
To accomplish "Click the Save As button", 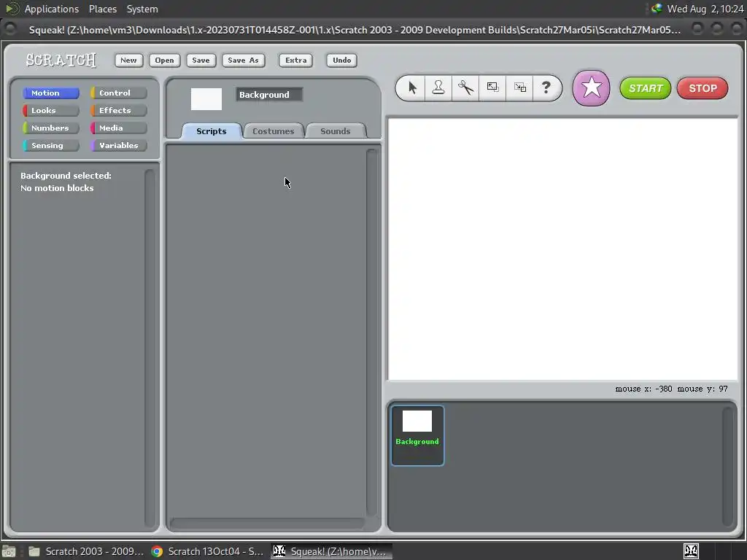I will point(243,60).
